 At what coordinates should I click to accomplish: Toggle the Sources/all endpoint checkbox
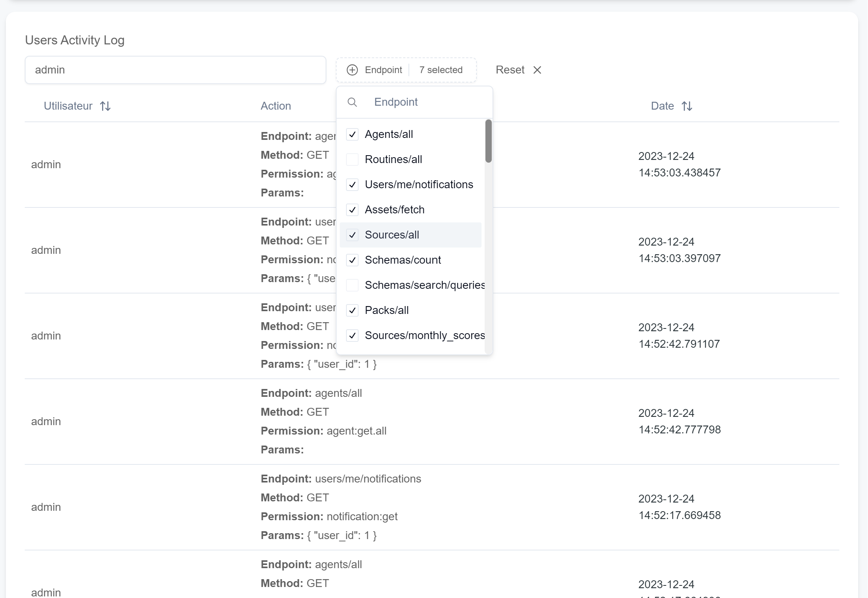[x=352, y=235]
